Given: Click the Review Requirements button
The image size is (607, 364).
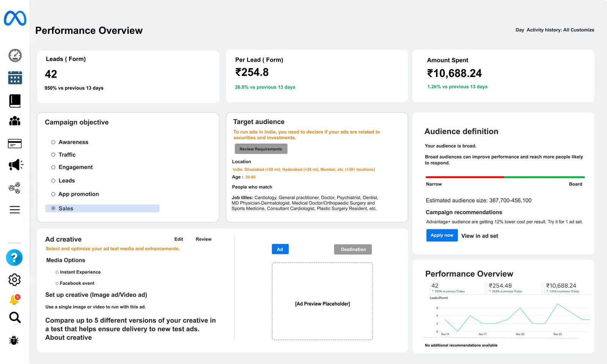Looking at the screenshot, I should coord(261,149).
